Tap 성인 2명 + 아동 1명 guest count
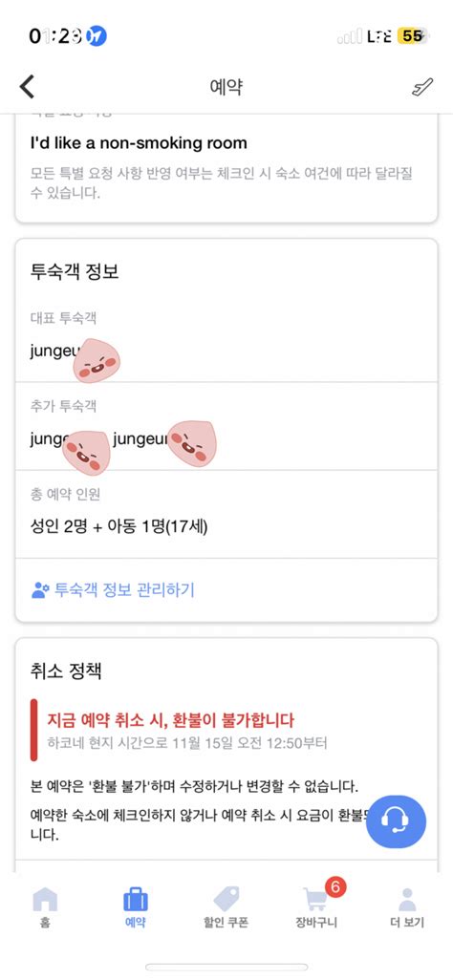Screen dimensions: 453x980 (119, 527)
